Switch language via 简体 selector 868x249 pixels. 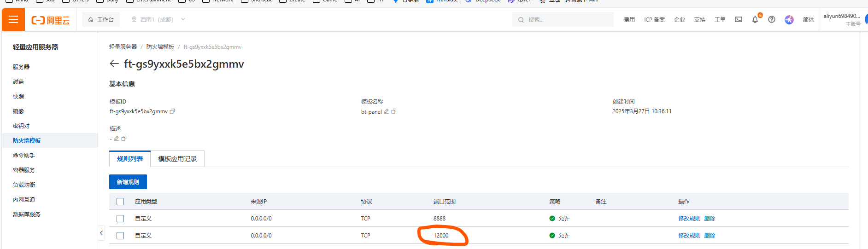[x=809, y=20]
